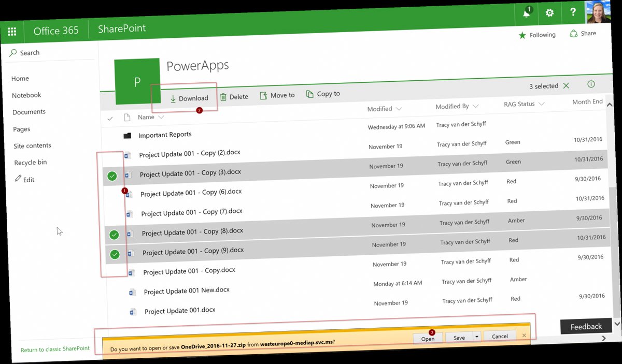Viewport: 622px width, 364px height.
Task: Open the help question mark
Action: point(573,12)
